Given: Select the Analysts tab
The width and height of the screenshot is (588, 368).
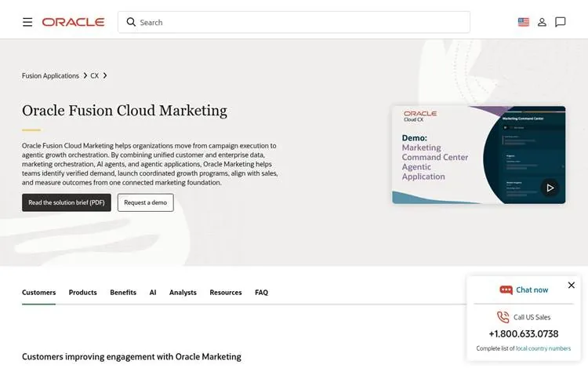Looking at the screenshot, I should tap(183, 292).
